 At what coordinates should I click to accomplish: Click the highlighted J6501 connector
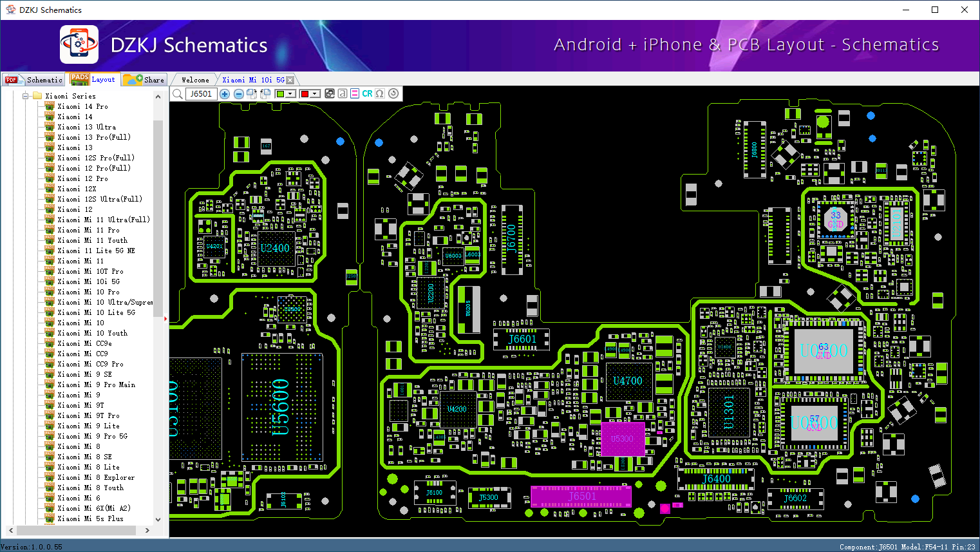pos(581,496)
